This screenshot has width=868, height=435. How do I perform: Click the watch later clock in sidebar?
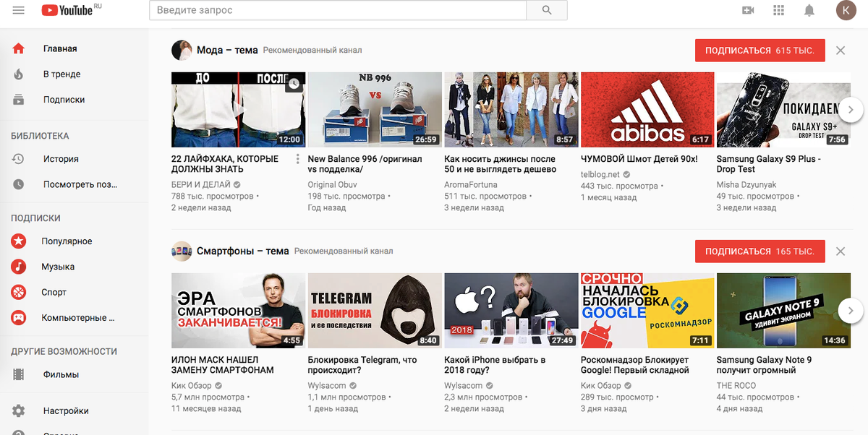[19, 184]
